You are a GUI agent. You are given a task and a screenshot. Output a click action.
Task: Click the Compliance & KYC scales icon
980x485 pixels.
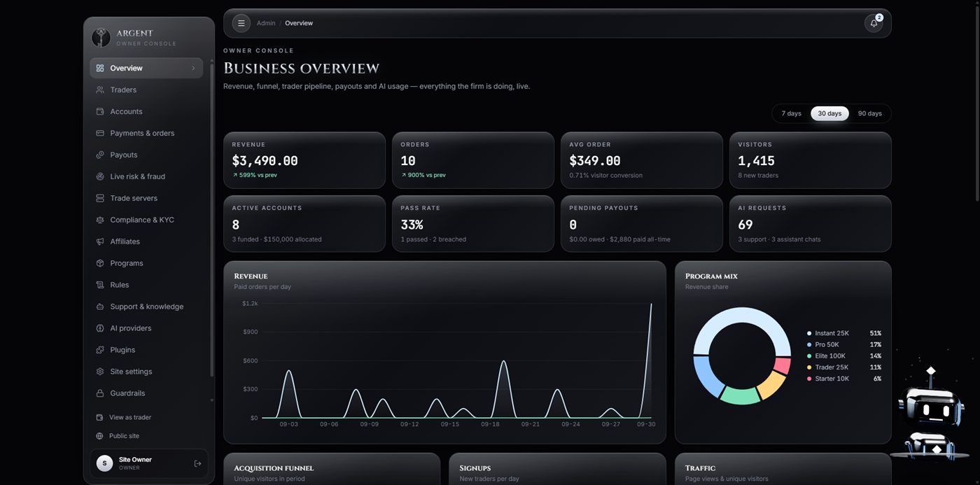coord(100,220)
